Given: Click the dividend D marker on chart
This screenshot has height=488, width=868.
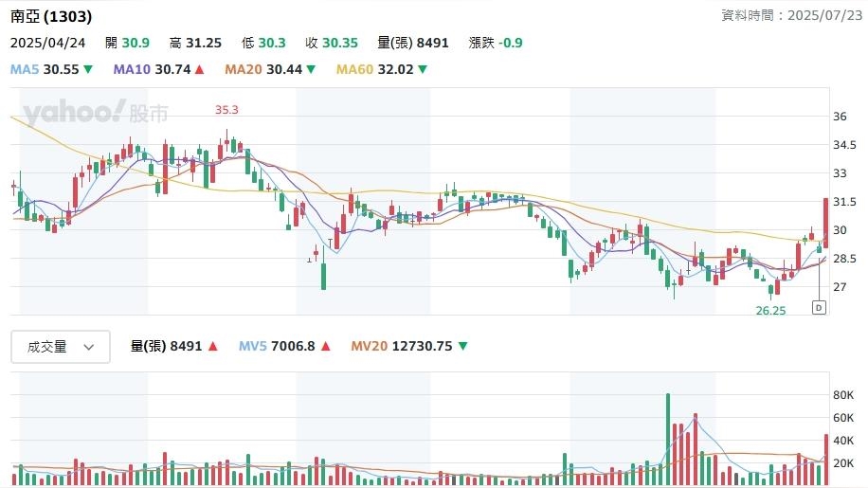Looking at the screenshot, I should [819, 307].
